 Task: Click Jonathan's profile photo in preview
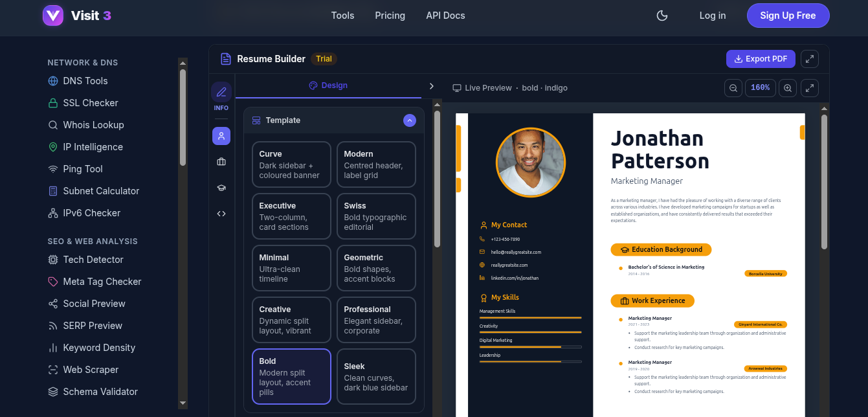[531, 163]
